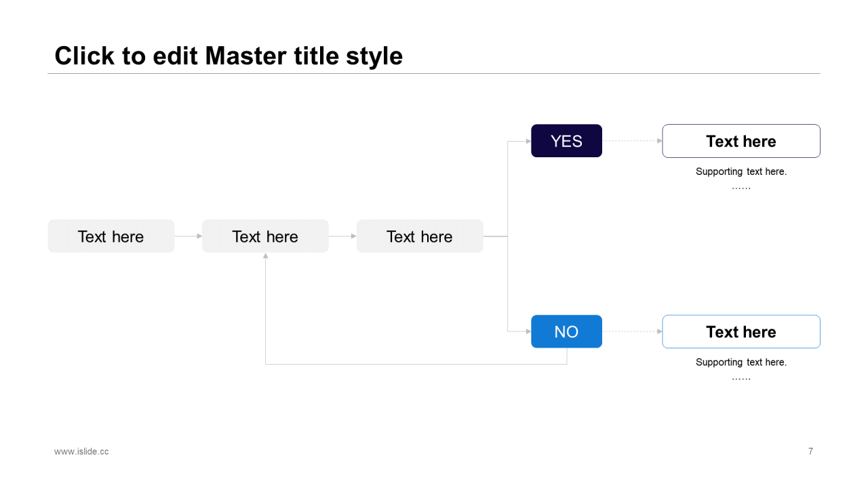Select the horizontal line beneath the title
The image size is (868, 488).
434,73
